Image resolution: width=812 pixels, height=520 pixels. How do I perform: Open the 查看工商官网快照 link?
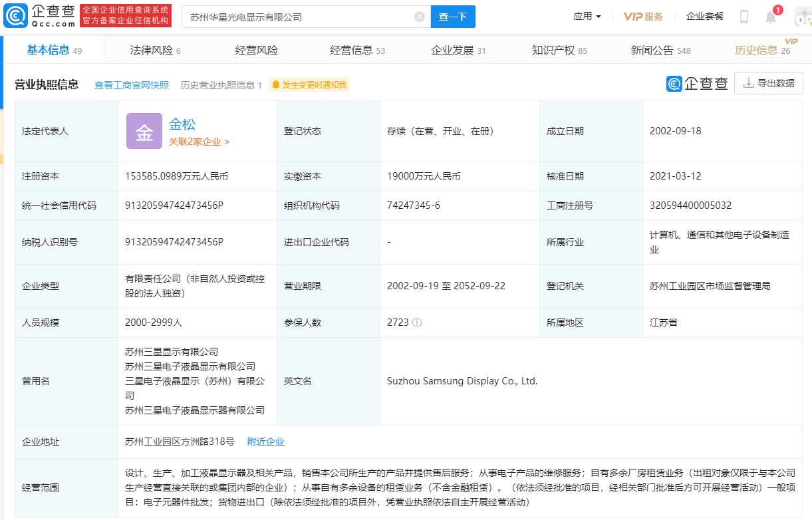pos(132,85)
